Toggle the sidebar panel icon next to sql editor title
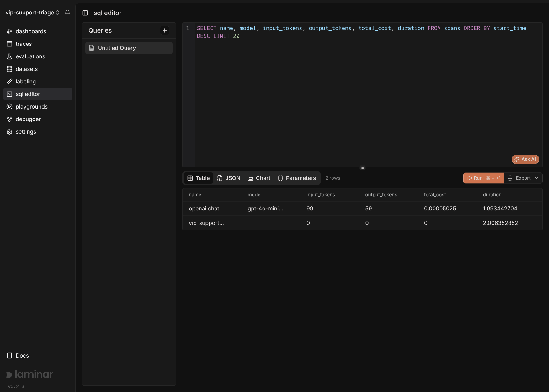Screen dimensions: 549x392 point(85,13)
